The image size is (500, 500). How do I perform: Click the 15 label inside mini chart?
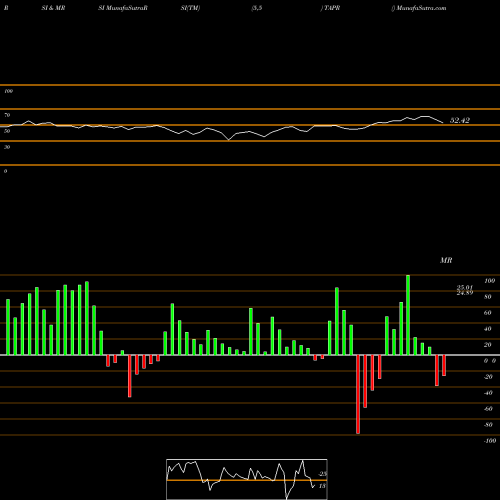322,486
